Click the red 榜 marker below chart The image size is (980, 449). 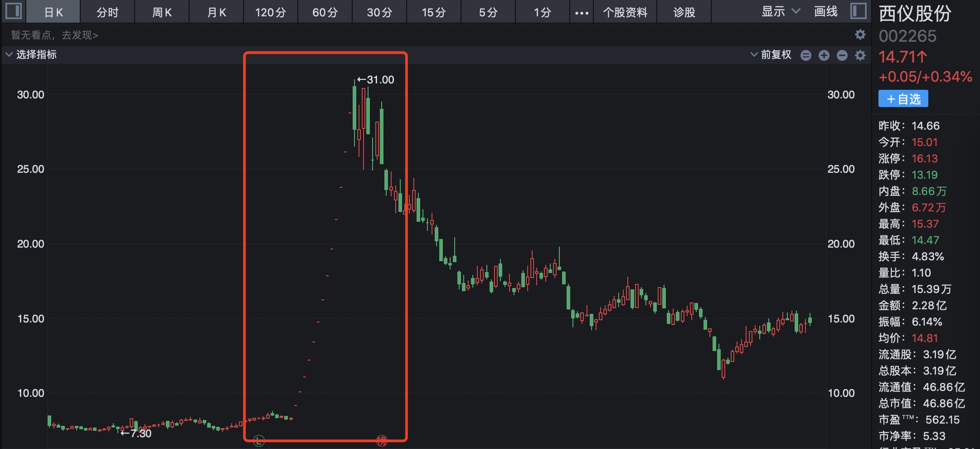[382, 440]
